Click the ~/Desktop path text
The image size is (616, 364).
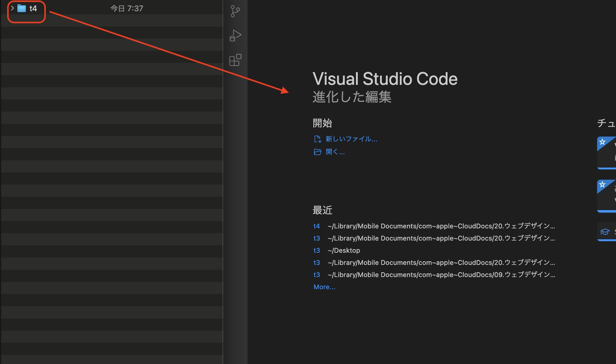tap(344, 250)
